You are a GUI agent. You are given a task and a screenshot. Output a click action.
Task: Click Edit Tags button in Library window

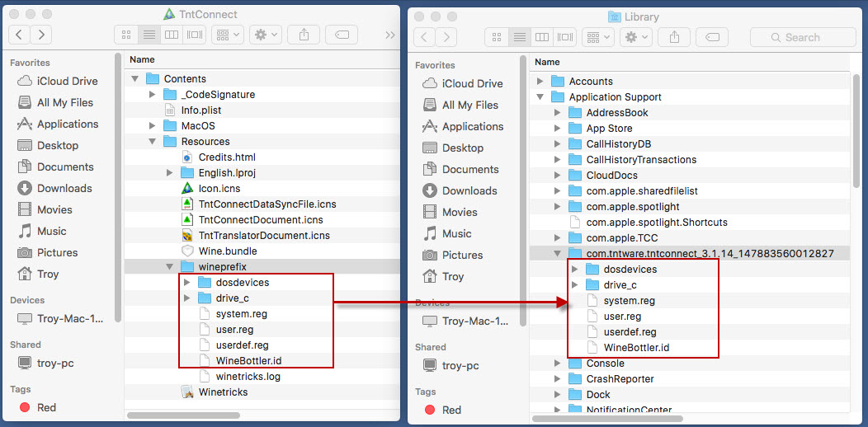[712, 37]
